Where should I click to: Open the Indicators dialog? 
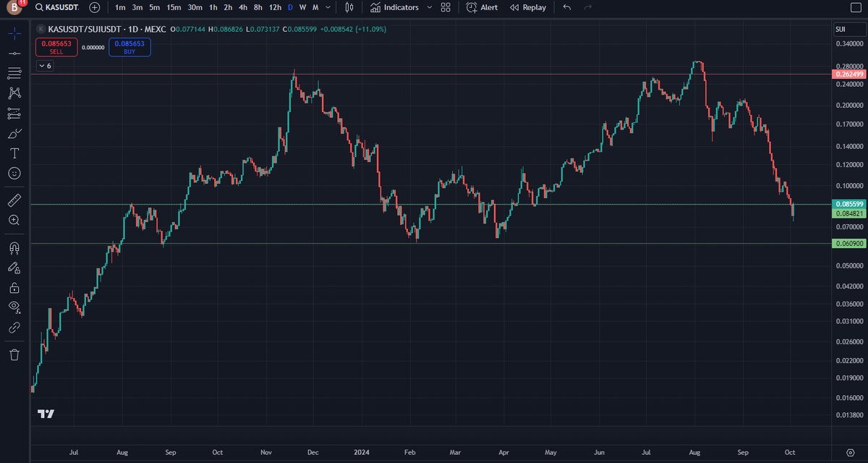(x=394, y=7)
